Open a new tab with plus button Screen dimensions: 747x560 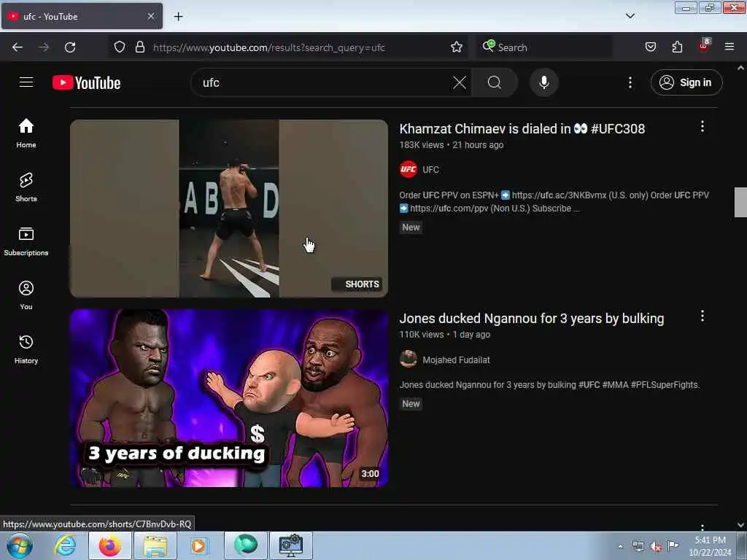[x=178, y=17]
